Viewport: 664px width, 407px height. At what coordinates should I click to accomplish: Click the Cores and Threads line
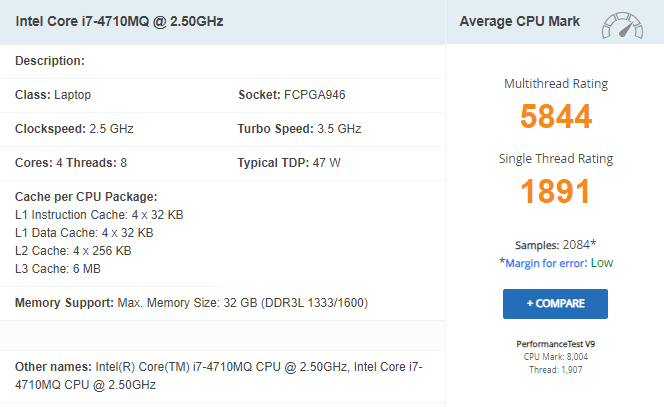coord(71,163)
